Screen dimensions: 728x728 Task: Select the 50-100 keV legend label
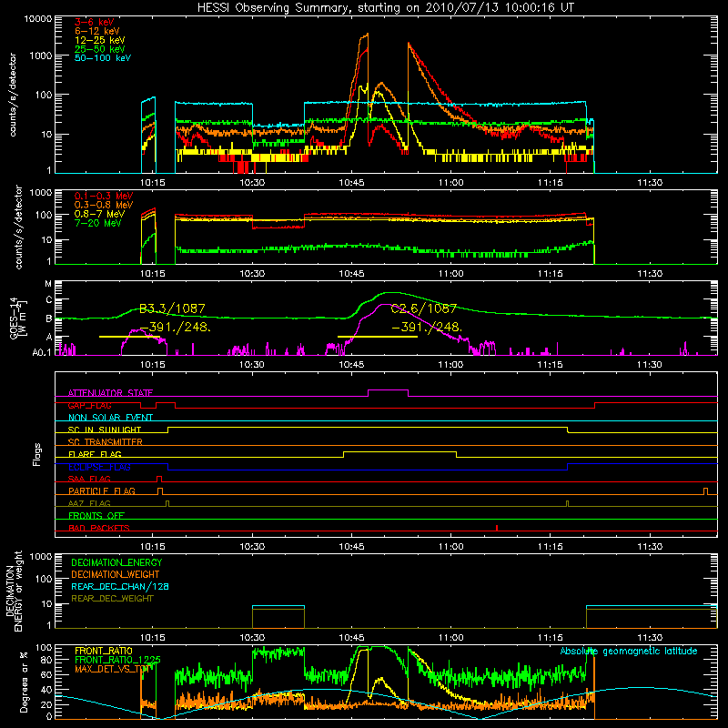pyautogui.click(x=103, y=58)
